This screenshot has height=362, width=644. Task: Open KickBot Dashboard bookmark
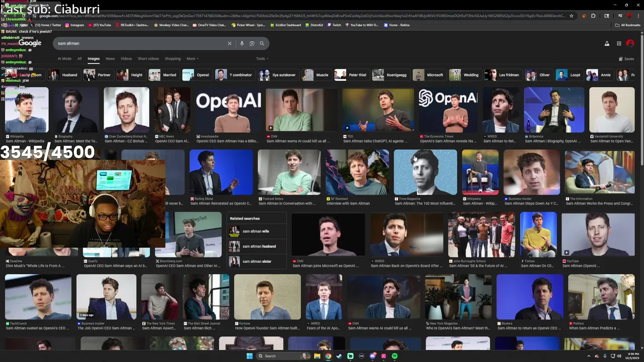point(285,25)
